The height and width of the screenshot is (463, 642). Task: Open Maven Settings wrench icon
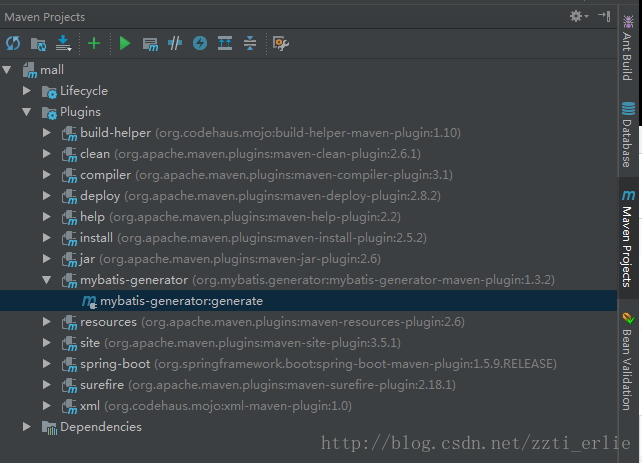coord(281,43)
